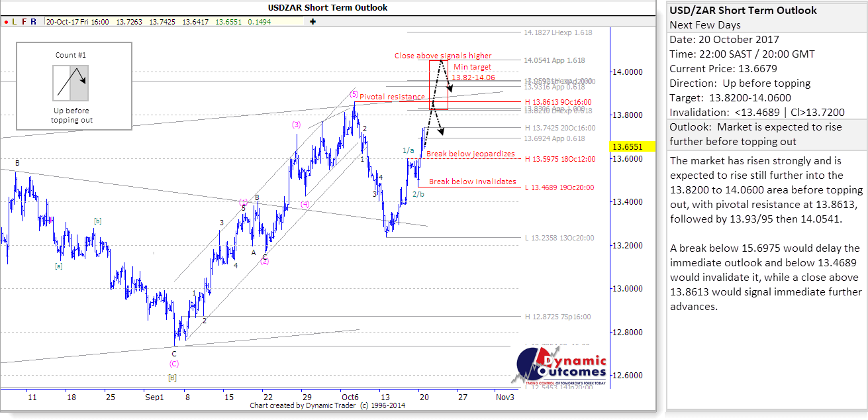Click the green 1/a wave label
Screen dimensions: 868x420
pyautogui.click(x=409, y=150)
